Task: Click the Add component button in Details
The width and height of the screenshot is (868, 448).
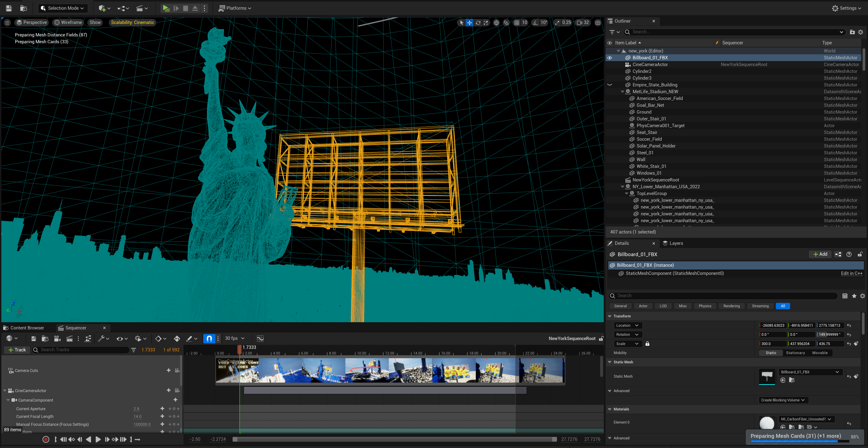Action: 820,254
